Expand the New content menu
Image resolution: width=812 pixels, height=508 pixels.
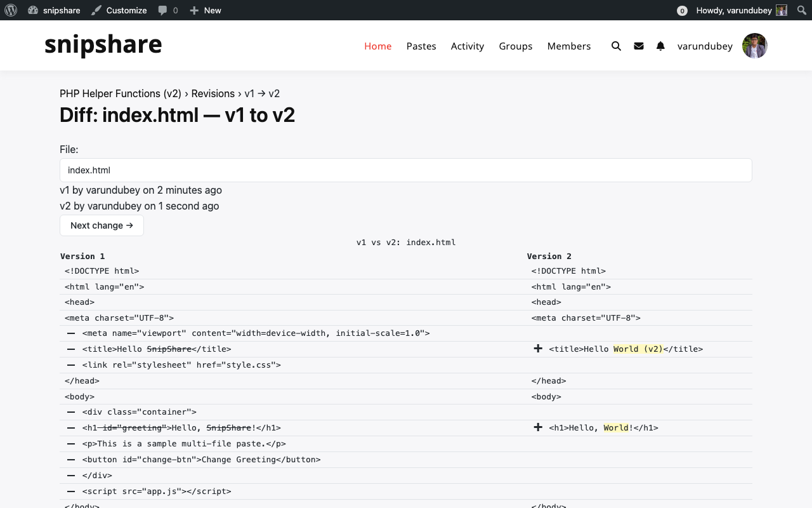(x=206, y=10)
